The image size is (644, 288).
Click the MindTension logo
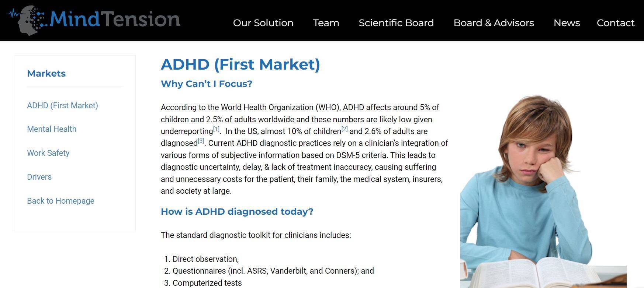click(94, 20)
